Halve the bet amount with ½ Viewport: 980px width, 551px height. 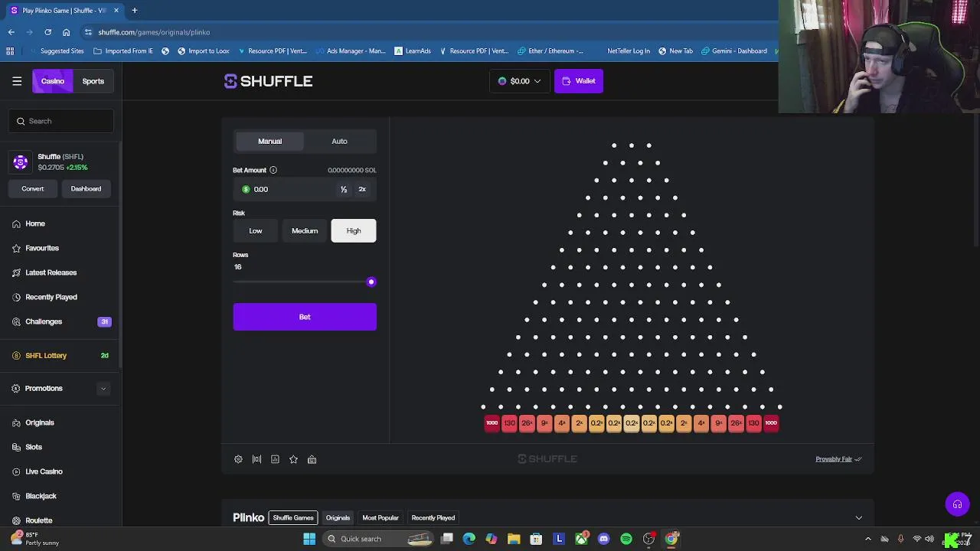tap(344, 189)
